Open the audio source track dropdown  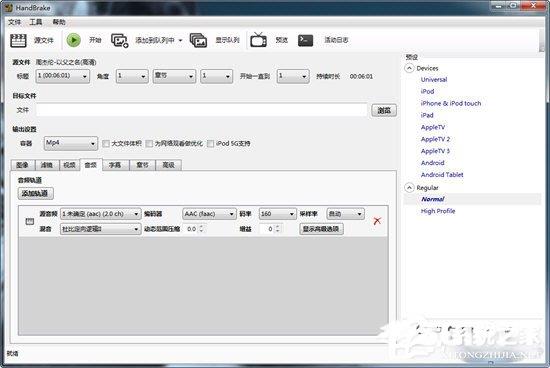point(101,214)
